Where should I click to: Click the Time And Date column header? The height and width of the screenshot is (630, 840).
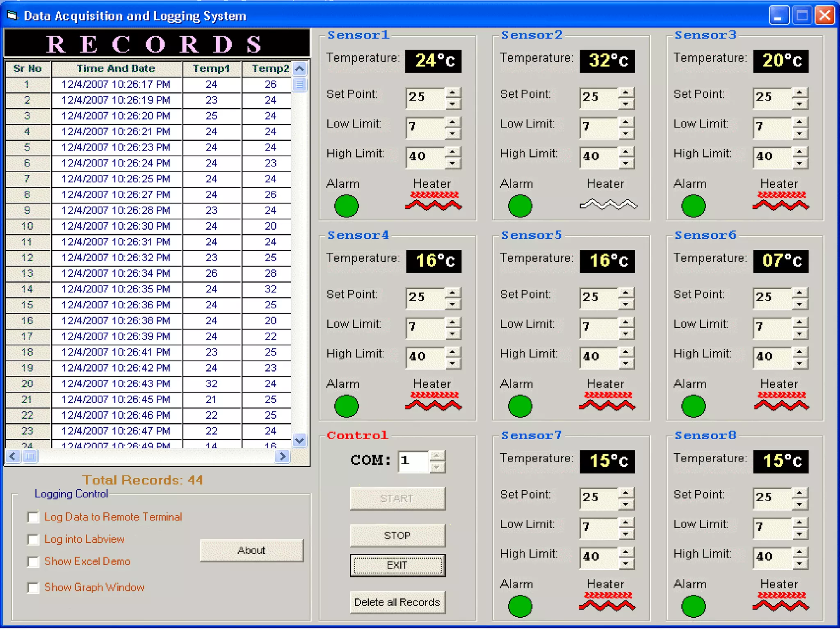[116, 68]
